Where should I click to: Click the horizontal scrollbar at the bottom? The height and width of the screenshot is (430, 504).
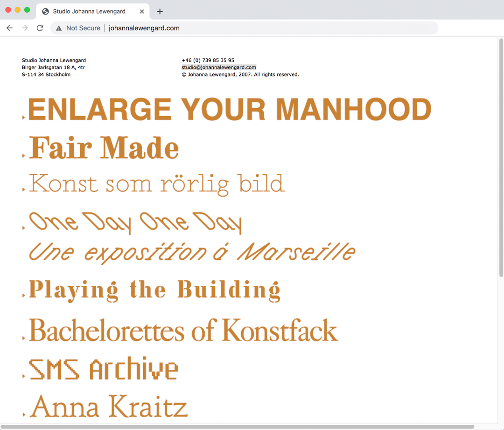point(237,427)
